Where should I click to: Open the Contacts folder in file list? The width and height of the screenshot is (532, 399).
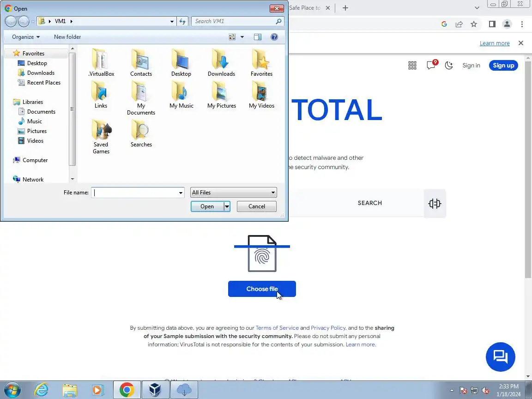coord(141,63)
